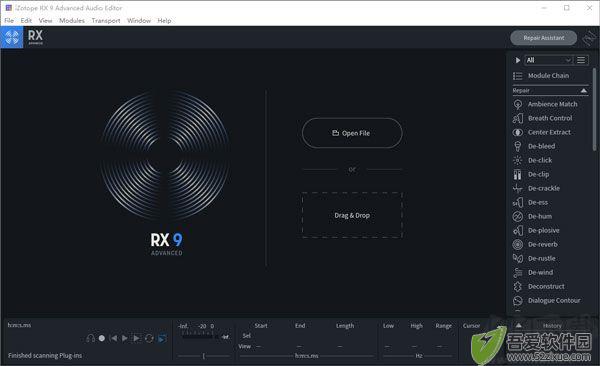Click the De-click module icon
This screenshot has height=366, width=600.
(517, 160)
